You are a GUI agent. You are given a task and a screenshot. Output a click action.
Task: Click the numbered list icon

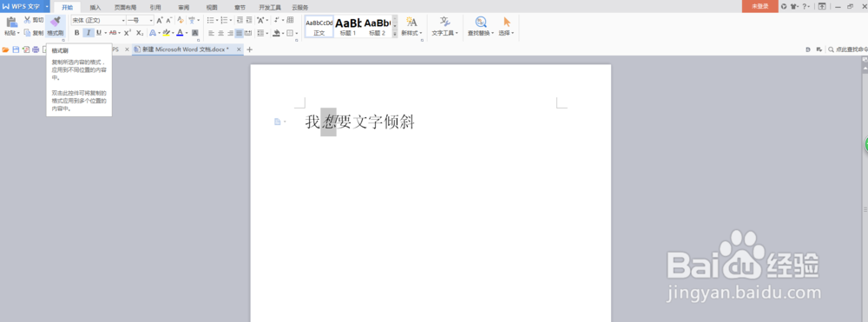click(x=224, y=20)
